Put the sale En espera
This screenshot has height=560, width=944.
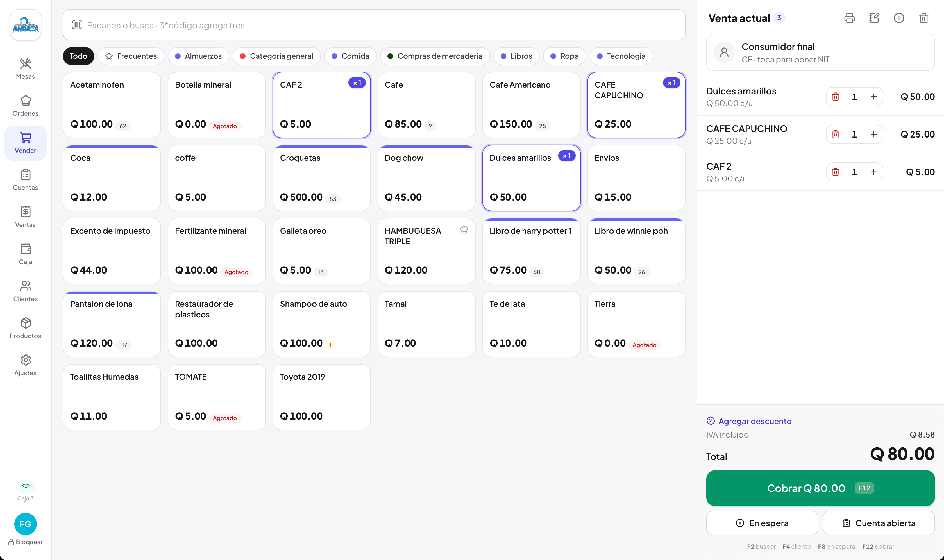762,523
